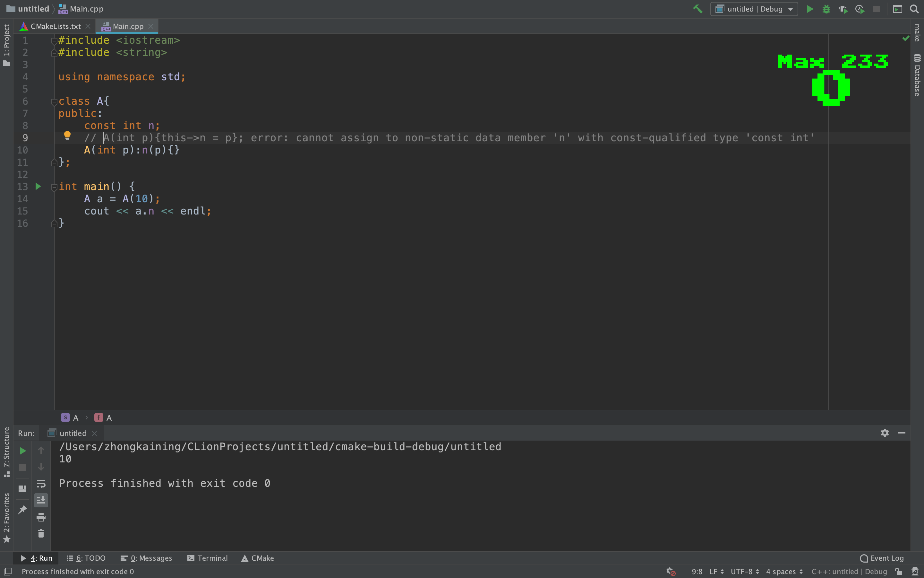Toggle soft-wrap in the Run output
The height and width of the screenshot is (578, 924).
[41, 484]
